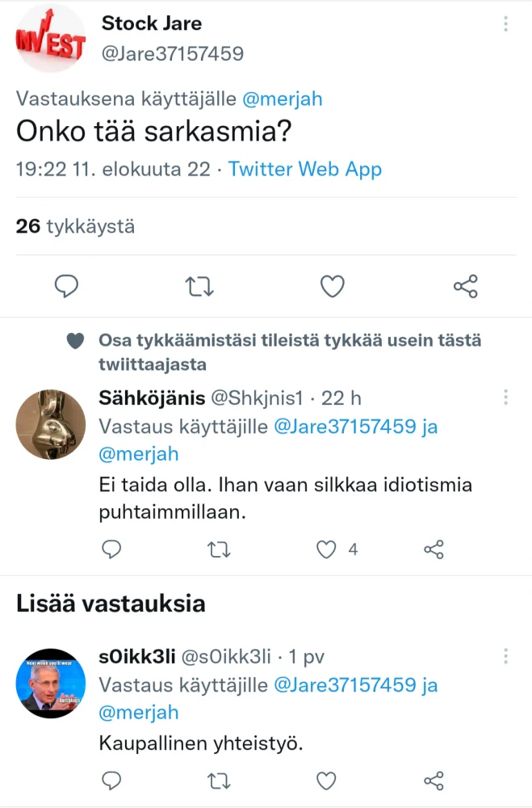Reply to s0ikk3li's tweet

pyautogui.click(x=112, y=781)
